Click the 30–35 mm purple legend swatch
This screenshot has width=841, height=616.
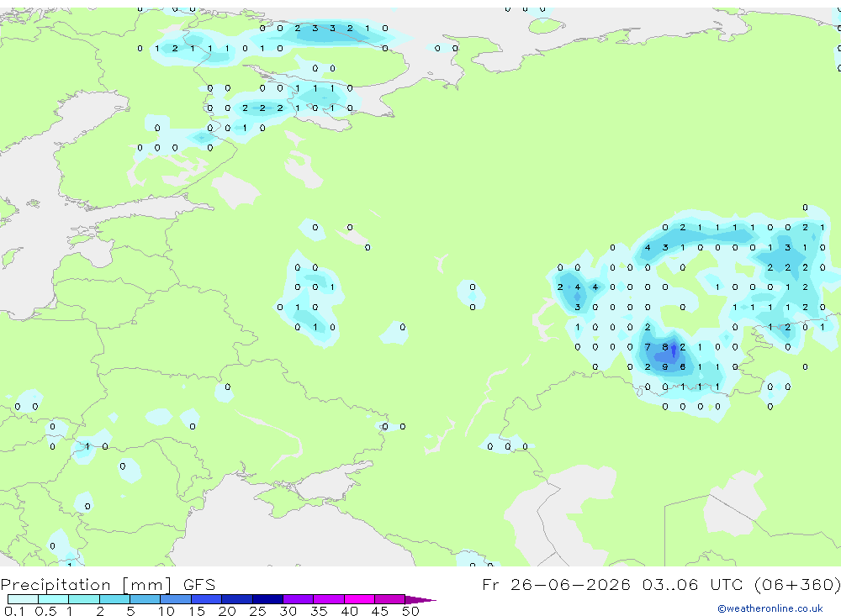298,599
